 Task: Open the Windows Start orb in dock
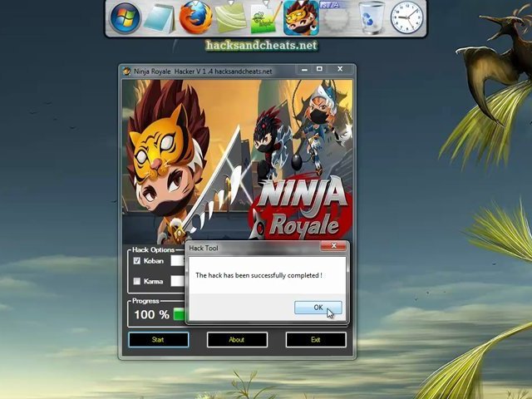pos(126,17)
